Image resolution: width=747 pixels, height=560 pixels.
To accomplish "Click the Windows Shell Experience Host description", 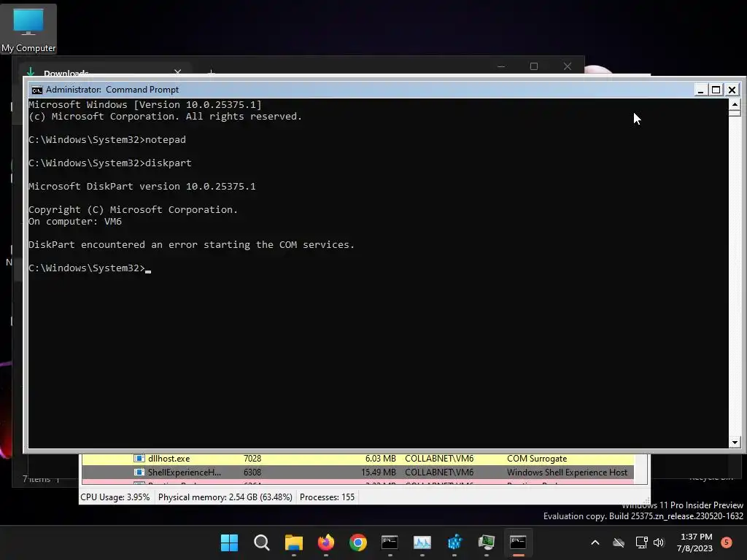I will point(567,472).
